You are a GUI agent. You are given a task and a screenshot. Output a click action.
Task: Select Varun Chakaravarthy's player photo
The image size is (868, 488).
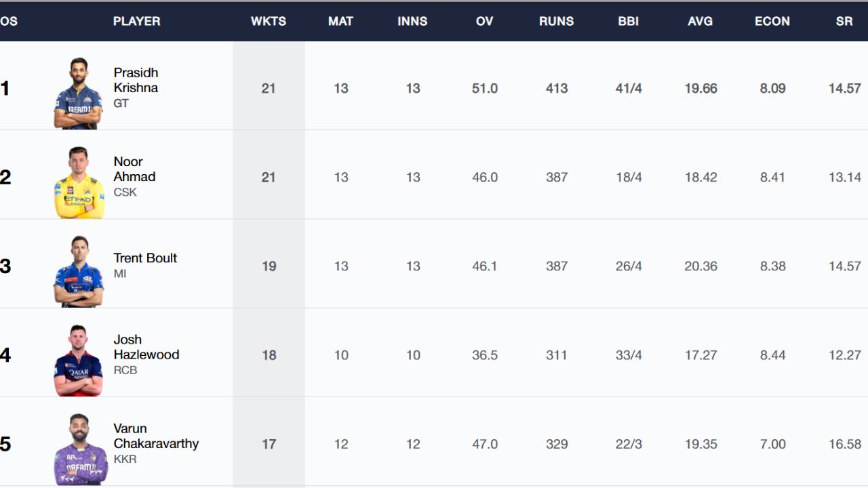tap(81, 449)
